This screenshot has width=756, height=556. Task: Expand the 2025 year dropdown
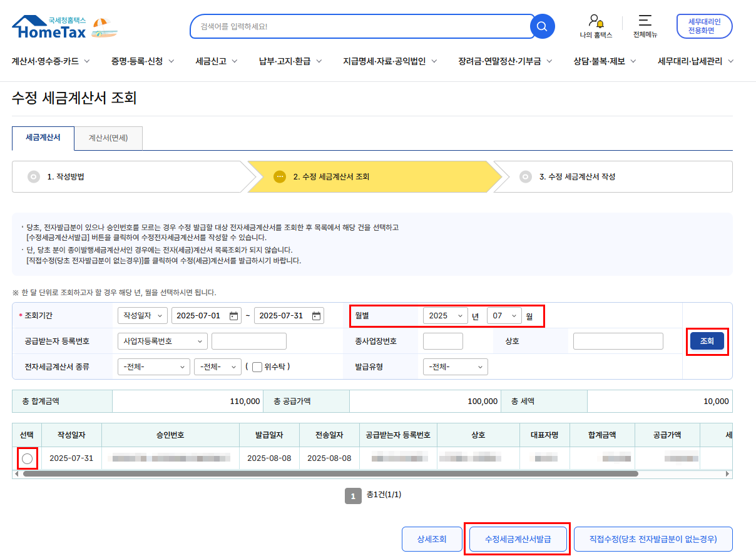tap(445, 316)
